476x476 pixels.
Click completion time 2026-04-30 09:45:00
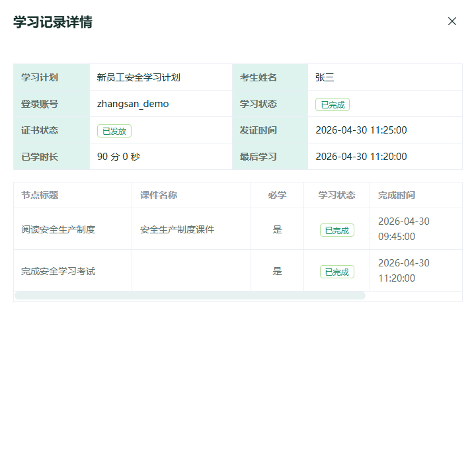click(404, 229)
